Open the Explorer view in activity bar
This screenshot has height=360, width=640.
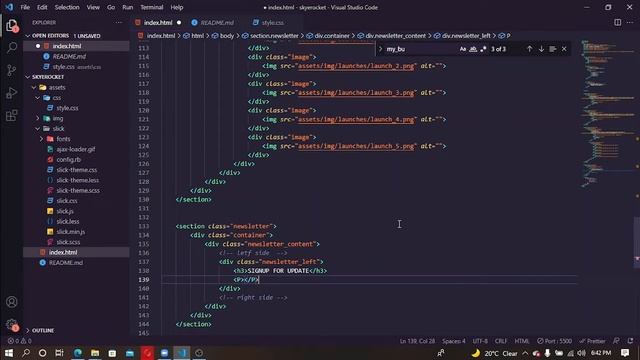point(11,25)
